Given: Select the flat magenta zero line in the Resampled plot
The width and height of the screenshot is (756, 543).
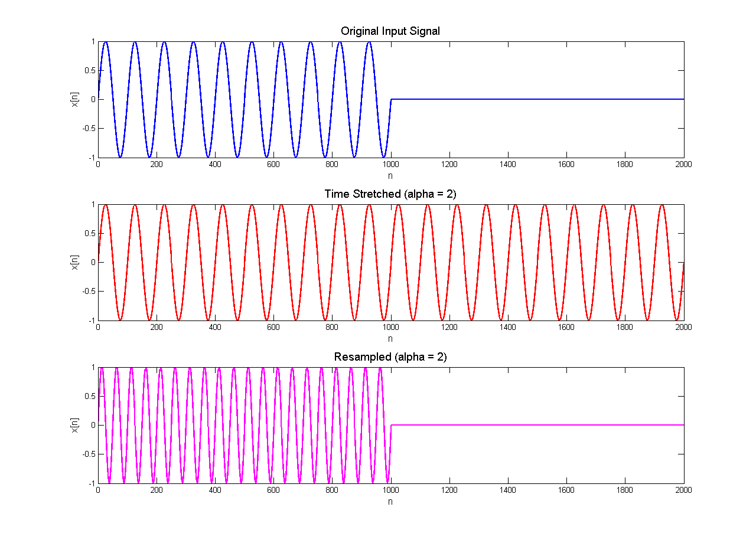Looking at the screenshot, I should pyautogui.click(x=537, y=425).
